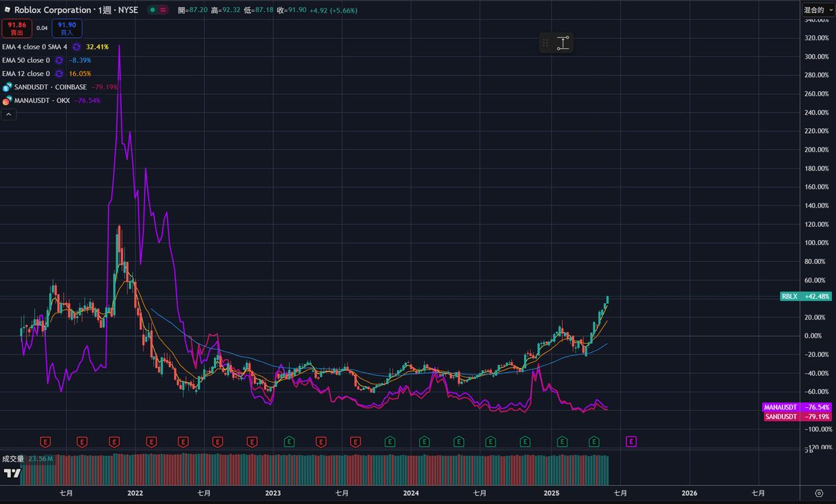Click the SANDUSDT coin icon in legend
Screen dimensions: 836x504
click(x=8, y=87)
